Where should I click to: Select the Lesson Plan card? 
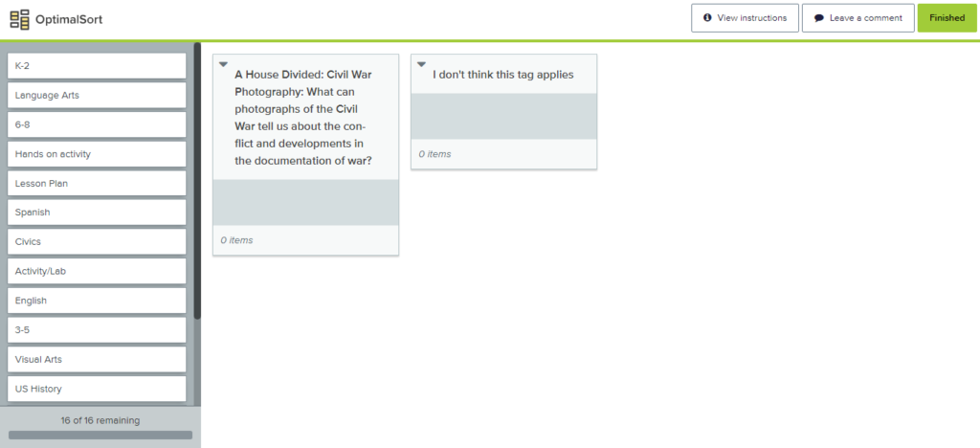coord(97,183)
